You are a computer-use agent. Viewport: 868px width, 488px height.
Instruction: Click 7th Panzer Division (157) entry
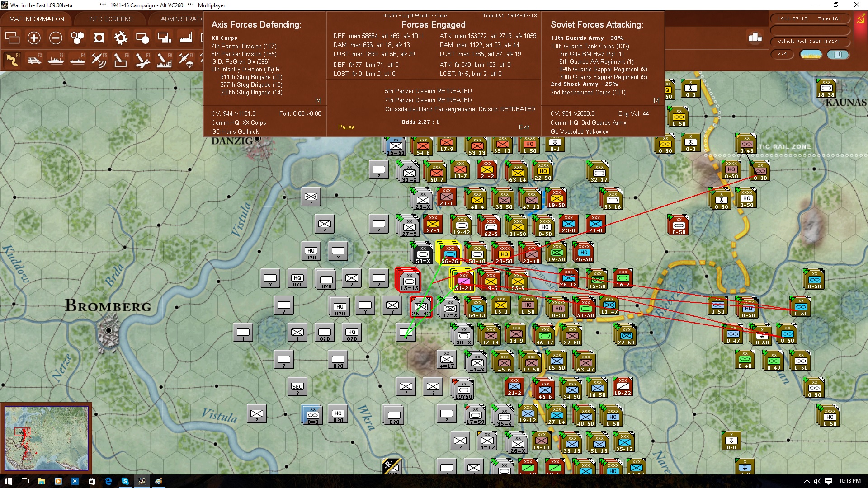(244, 46)
